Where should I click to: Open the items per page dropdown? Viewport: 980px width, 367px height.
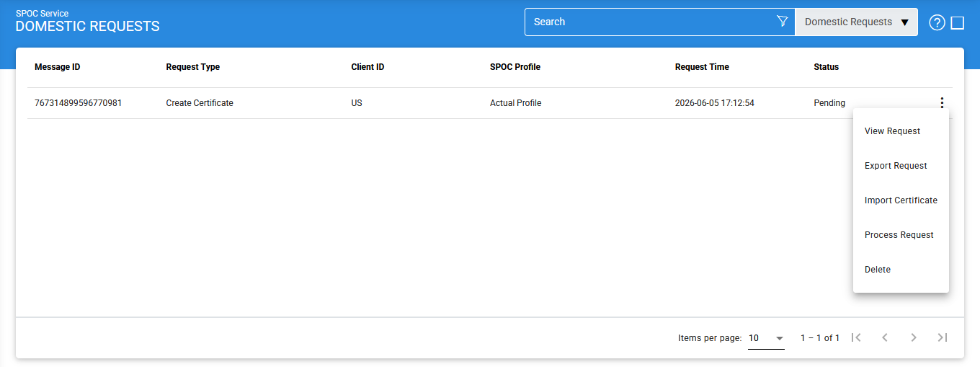(x=766, y=338)
